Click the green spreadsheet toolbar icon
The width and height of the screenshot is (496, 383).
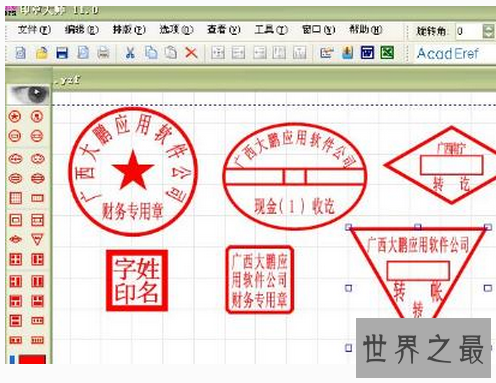pyautogui.click(x=387, y=53)
